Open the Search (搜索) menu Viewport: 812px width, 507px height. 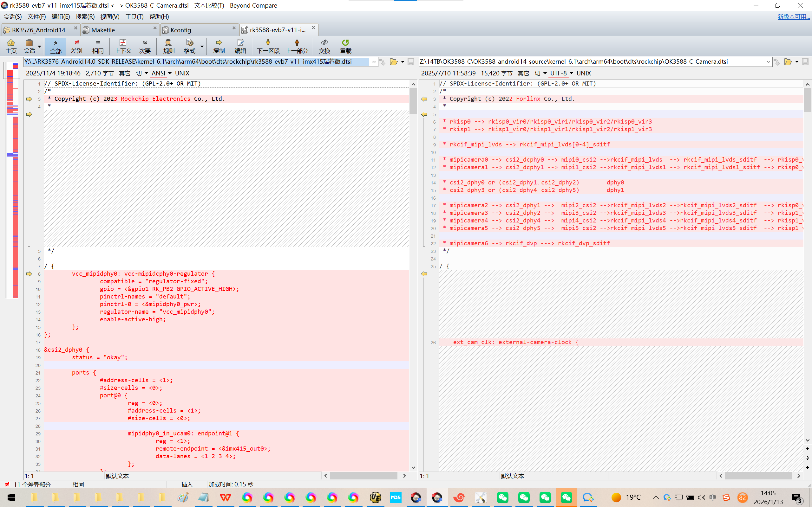[85, 16]
